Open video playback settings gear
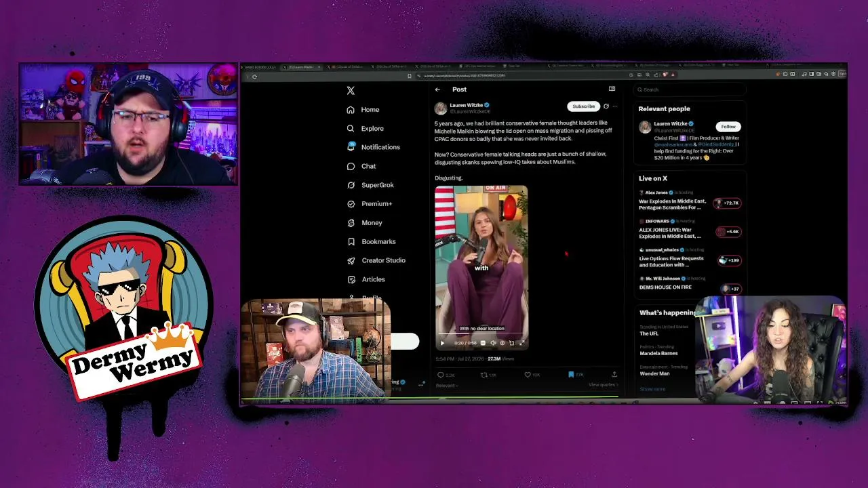Screen dimensions: 868x488 (x=502, y=343)
